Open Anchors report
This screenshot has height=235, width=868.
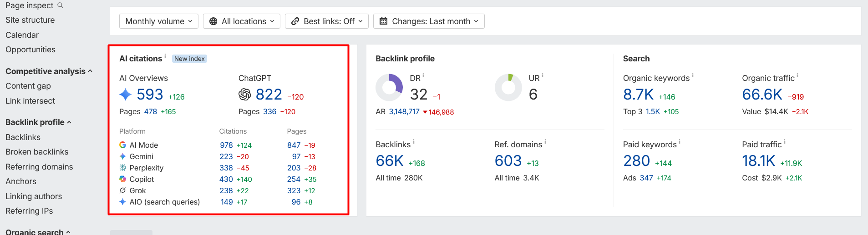pos(21,181)
